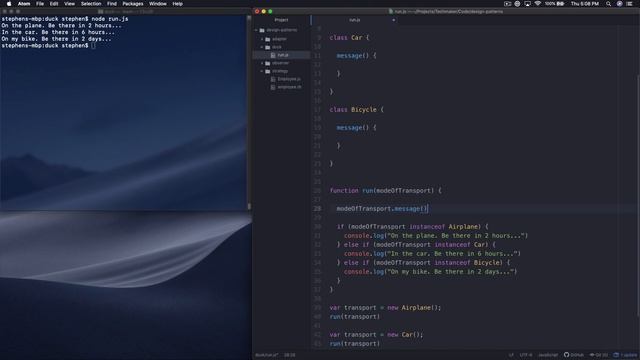This screenshot has width=640, height=360.
Task: Open the Help menu
Action: [x=178, y=4]
